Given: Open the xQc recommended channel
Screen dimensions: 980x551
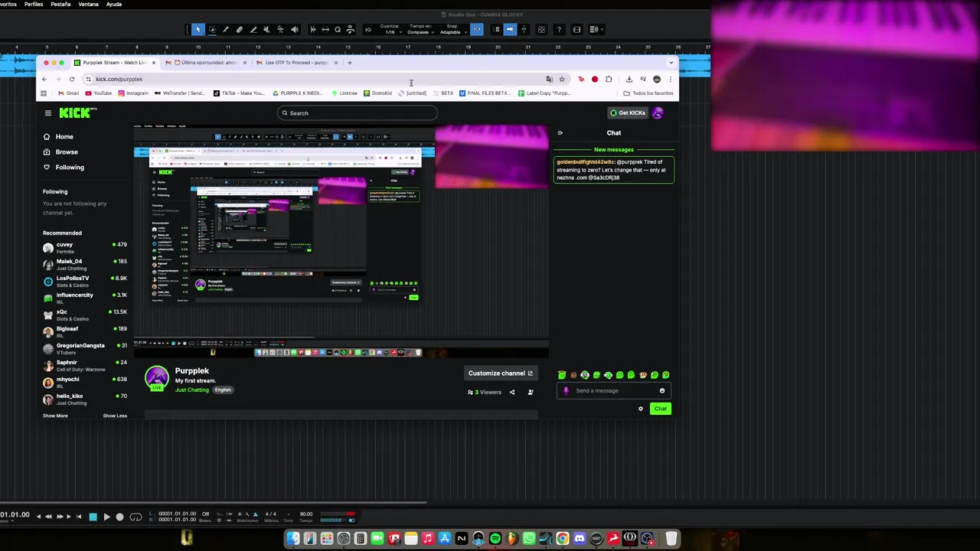Looking at the screenshot, I should pos(85,315).
